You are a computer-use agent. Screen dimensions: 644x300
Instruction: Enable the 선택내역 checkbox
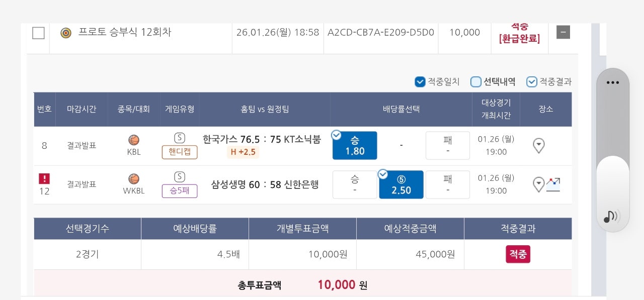click(x=476, y=82)
